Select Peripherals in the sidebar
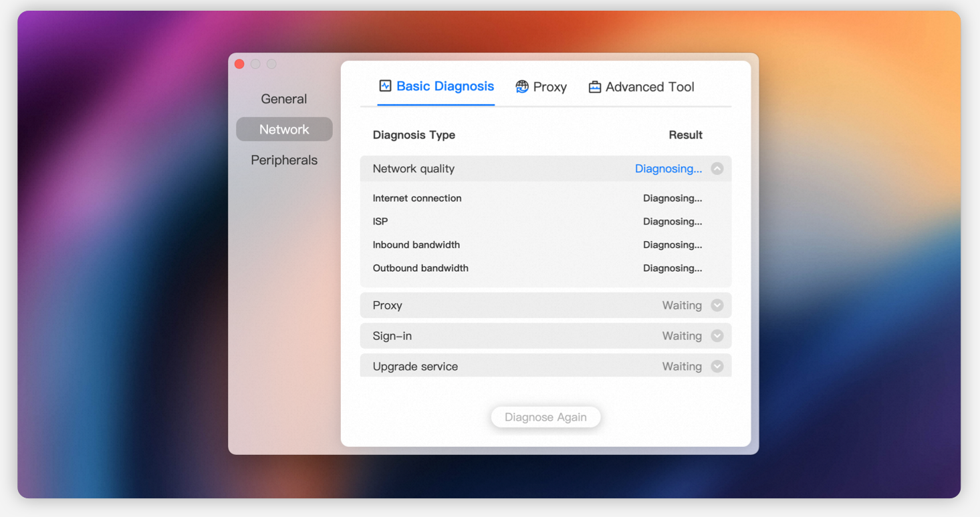Image resolution: width=980 pixels, height=517 pixels. pyautogui.click(x=284, y=160)
